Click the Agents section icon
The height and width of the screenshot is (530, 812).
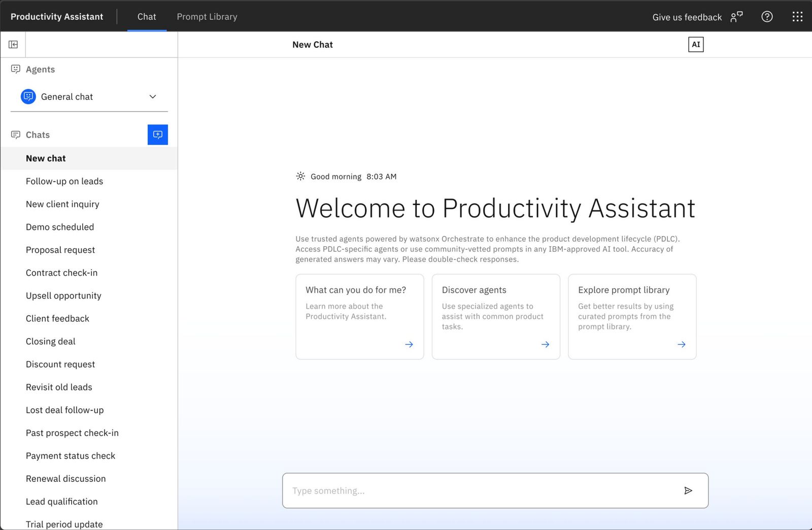[16, 69]
